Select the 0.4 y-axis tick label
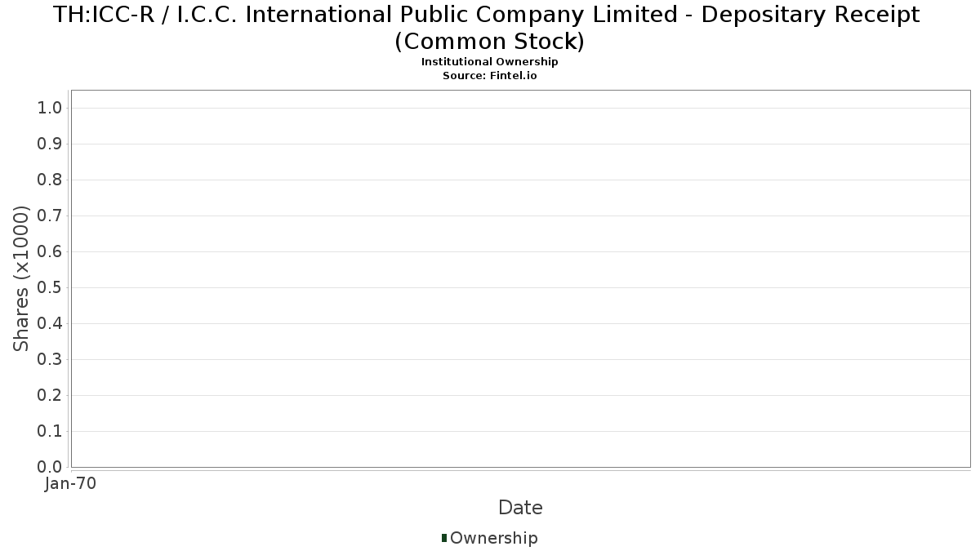 pos(51,324)
